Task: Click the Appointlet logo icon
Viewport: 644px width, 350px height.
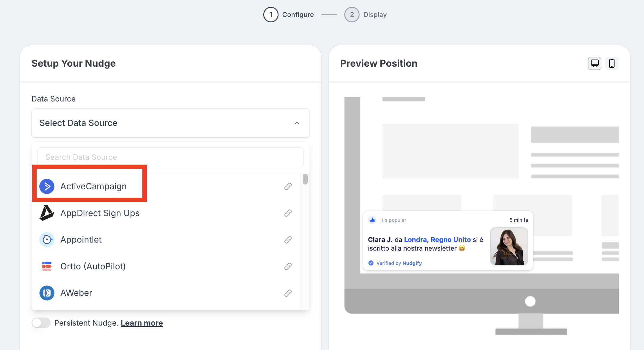Action: [x=47, y=240]
